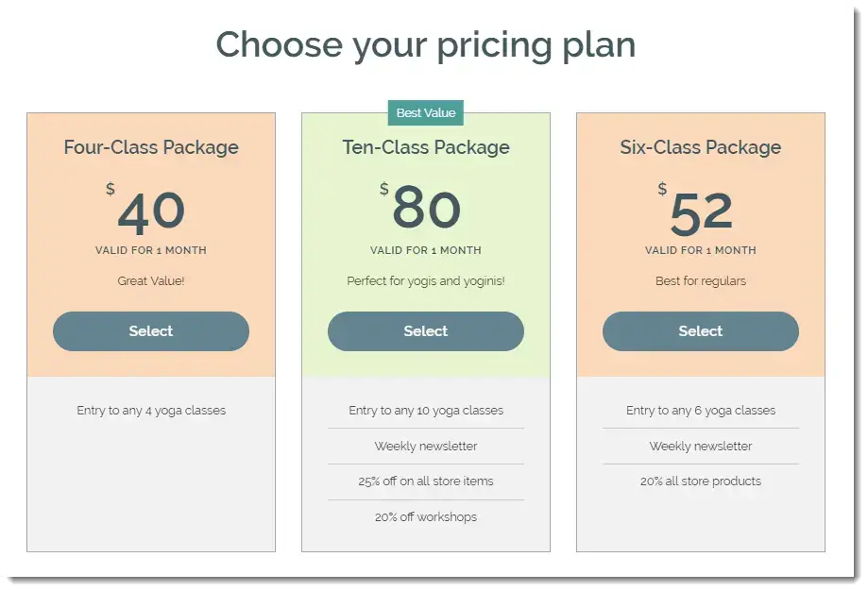Click 'Entry to any 6 yoga classes'
868x591 pixels.
point(701,411)
